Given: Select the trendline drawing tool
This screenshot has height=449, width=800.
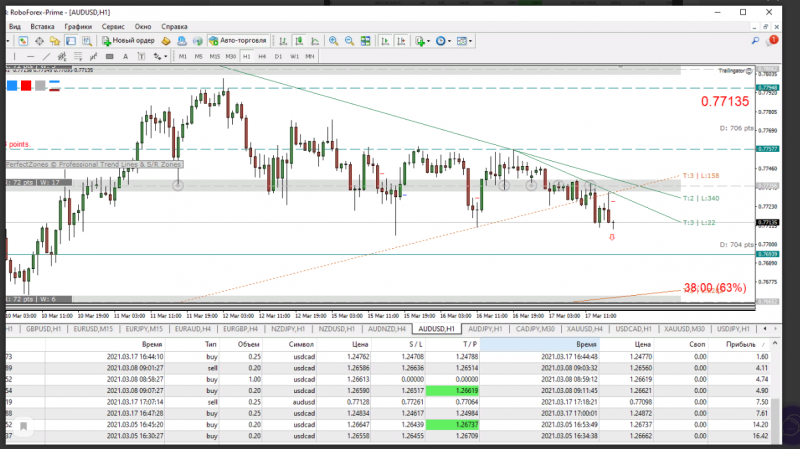Looking at the screenshot, I should tap(46, 57).
